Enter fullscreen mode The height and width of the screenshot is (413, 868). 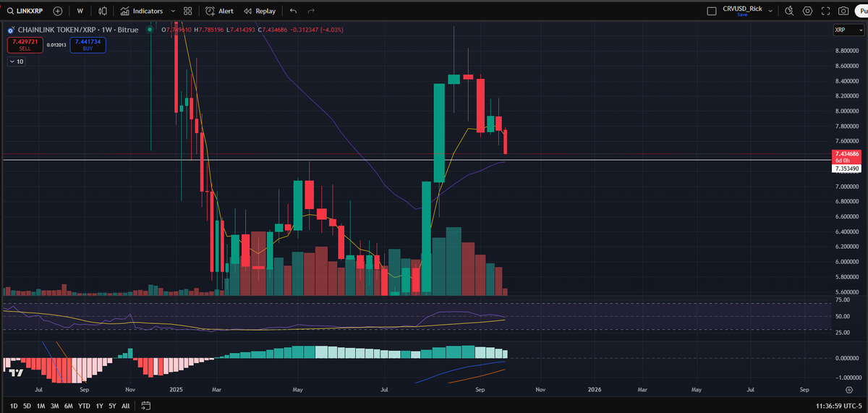(825, 11)
